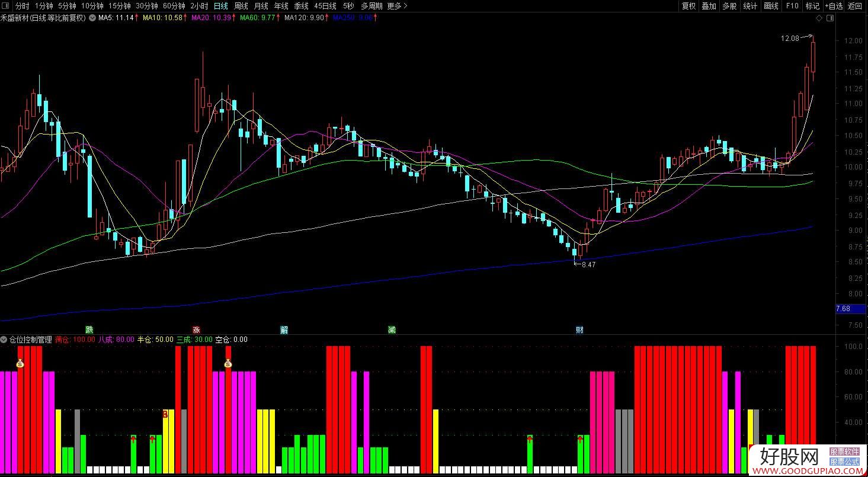Image resolution: width=868 pixels, height=477 pixels.
Task: Select 1分钟 period tab
Action: point(44,6)
